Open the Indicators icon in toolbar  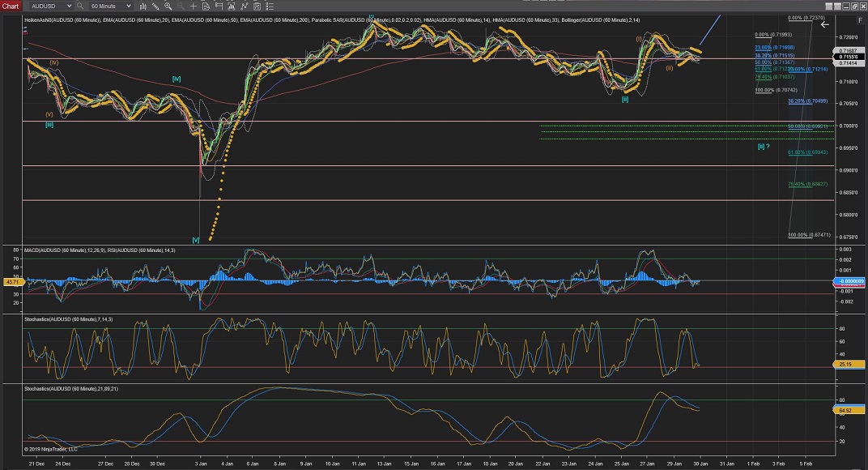(232, 6)
